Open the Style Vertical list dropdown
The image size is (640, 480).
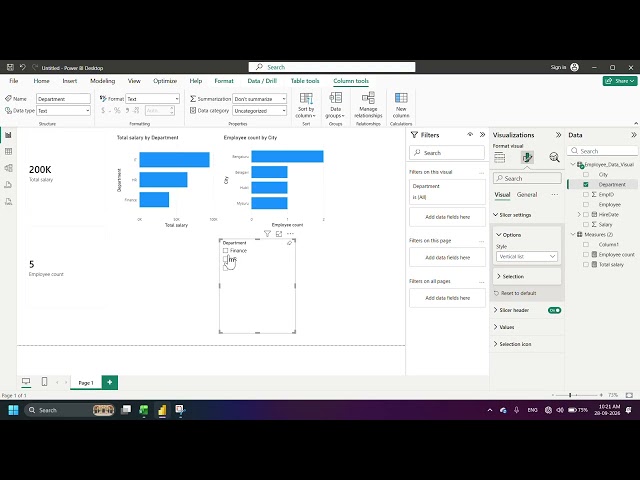pyautogui.click(x=527, y=256)
